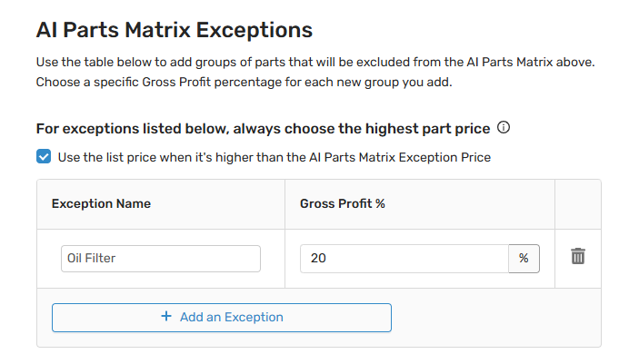Click the empty header cell above trash icon
This screenshot has height=364, width=619.
click(x=577, y=203)
